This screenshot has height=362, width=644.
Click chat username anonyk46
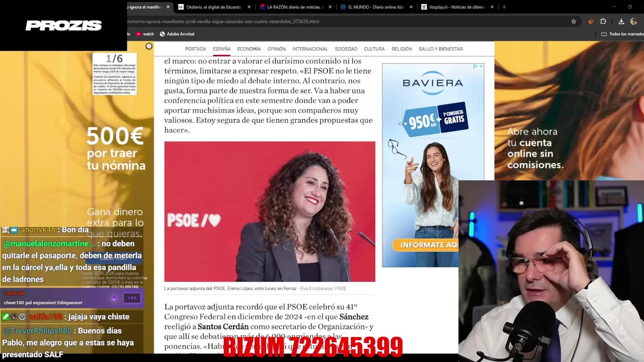[x=38, y=230]
